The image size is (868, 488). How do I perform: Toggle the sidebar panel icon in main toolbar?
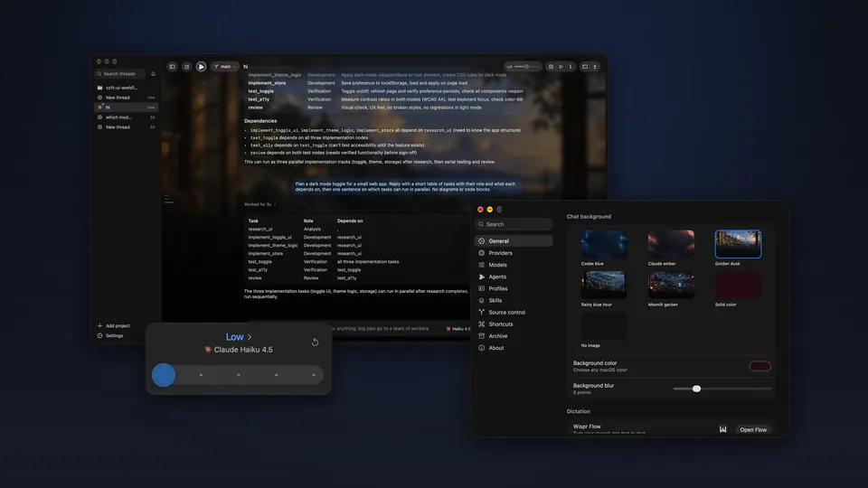[x=172, y=66]
